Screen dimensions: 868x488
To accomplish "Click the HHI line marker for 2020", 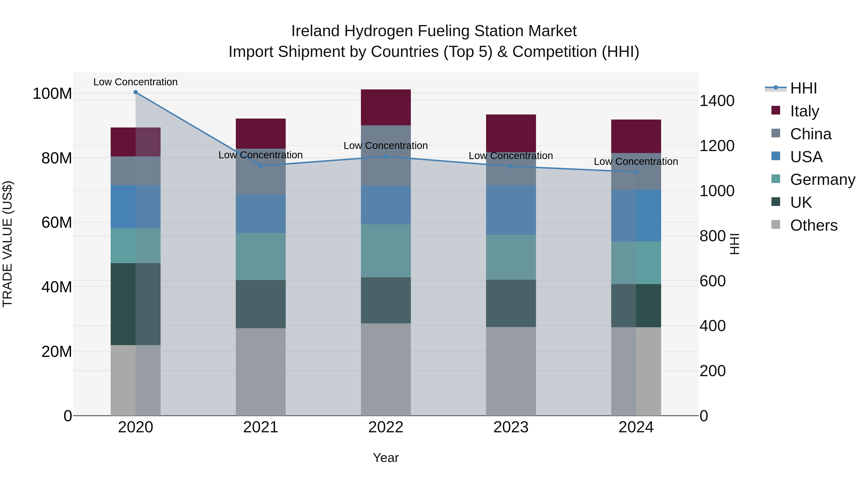I will 136,92.
